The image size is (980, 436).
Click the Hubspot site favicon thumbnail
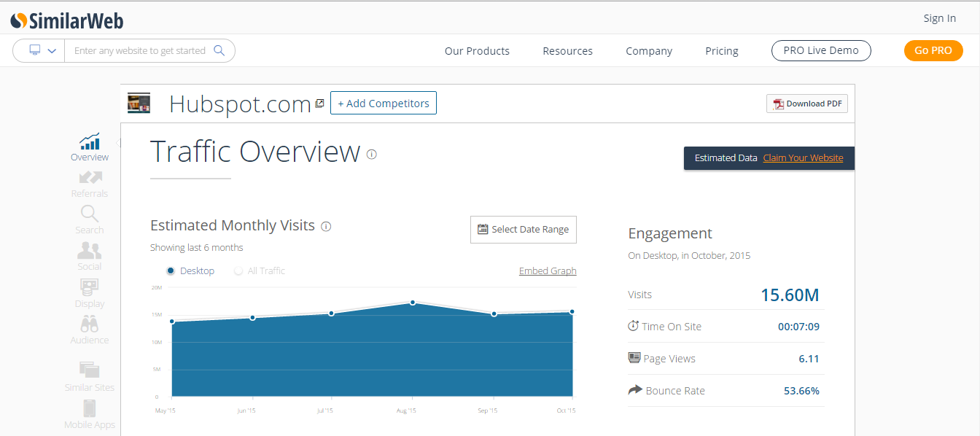pyautogui.click(x=139, y=103)
